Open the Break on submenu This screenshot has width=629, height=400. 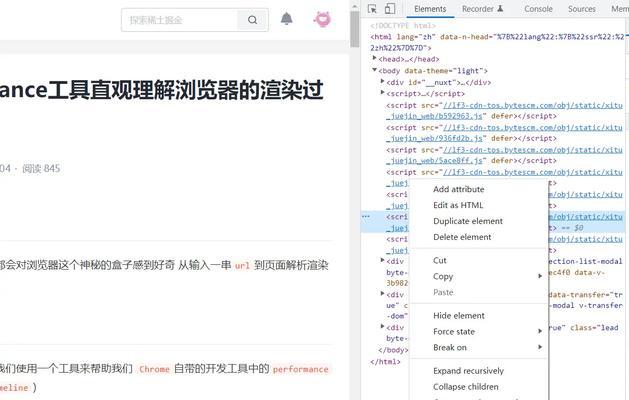[x=479, y=347]
